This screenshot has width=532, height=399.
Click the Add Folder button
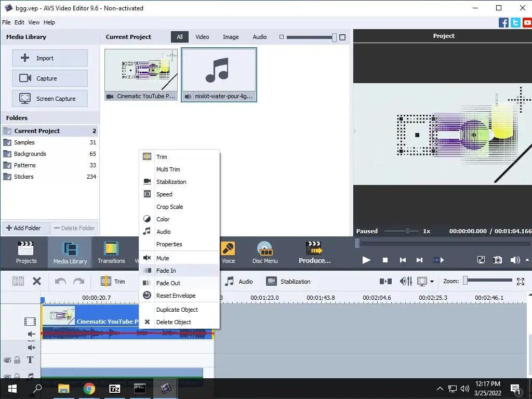click(x=26, y=228)
